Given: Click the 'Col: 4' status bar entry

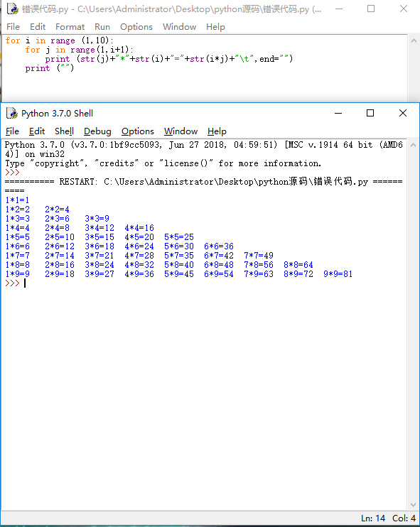Looking at the screenshot, I should [x=404, y=518].
